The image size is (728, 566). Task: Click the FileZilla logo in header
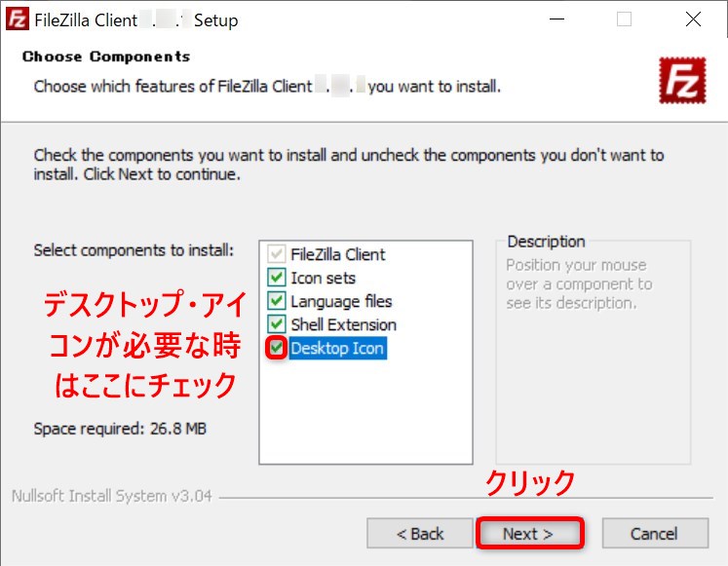click(x=682, y=80)
